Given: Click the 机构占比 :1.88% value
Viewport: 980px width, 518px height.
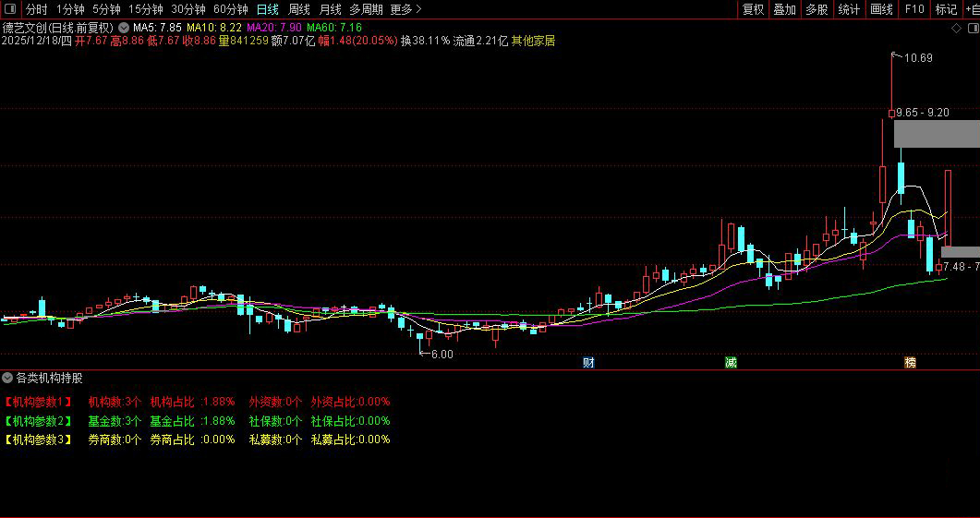Looking at the screenshot, I should click(192, 402).
